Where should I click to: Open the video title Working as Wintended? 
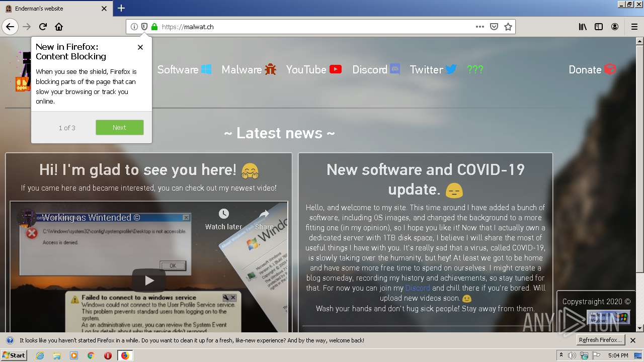(91, 218)
